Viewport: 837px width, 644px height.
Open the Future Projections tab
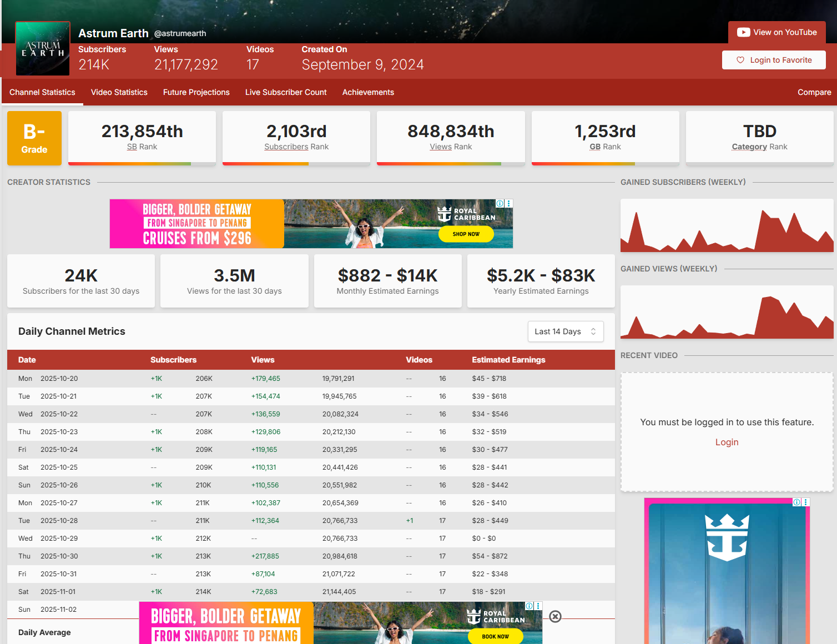pos(196,92)
